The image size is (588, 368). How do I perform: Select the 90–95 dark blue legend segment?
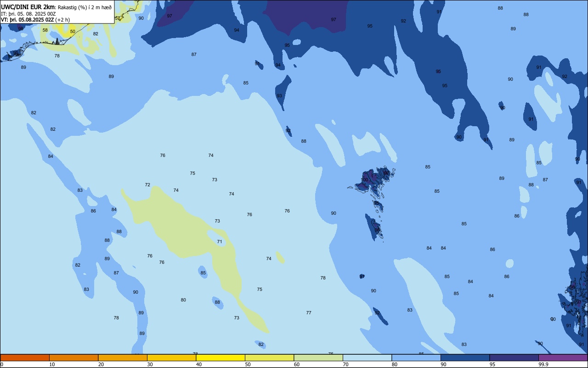point(465,357)
